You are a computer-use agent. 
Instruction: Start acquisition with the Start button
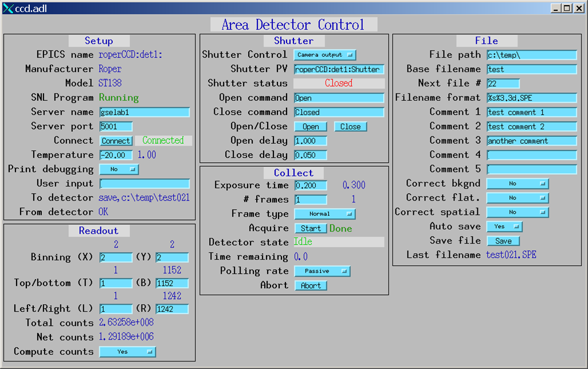311,229
